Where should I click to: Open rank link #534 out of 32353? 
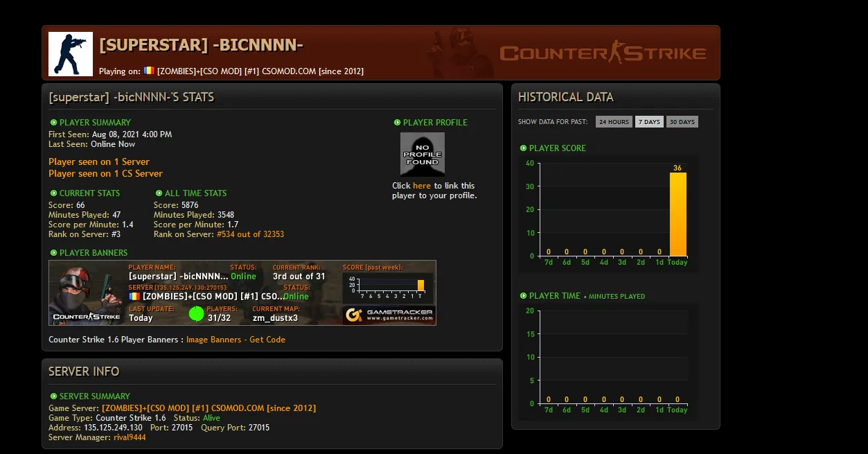tap(250, 234)
